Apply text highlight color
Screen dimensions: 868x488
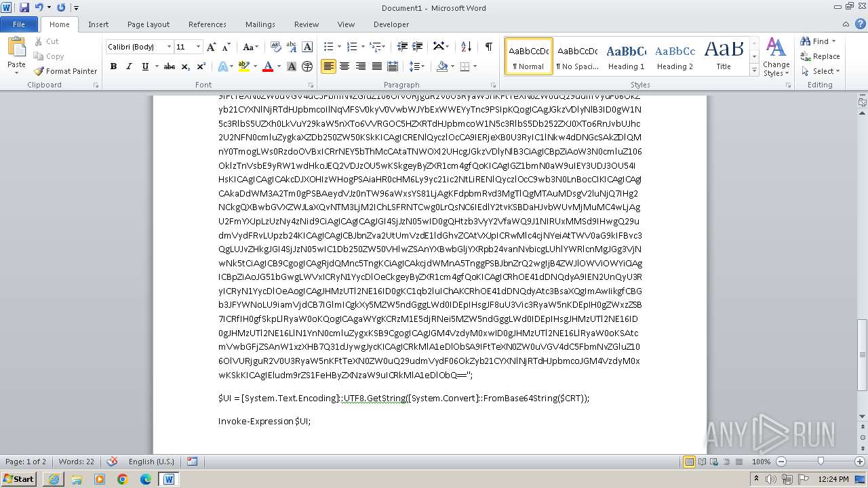243,66
